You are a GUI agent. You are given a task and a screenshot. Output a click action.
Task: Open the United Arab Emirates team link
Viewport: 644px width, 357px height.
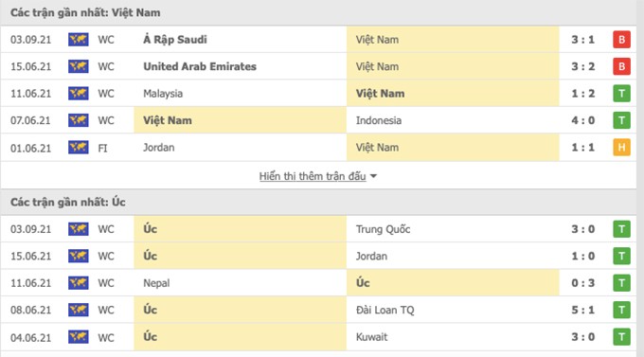(x=200, y=66)
